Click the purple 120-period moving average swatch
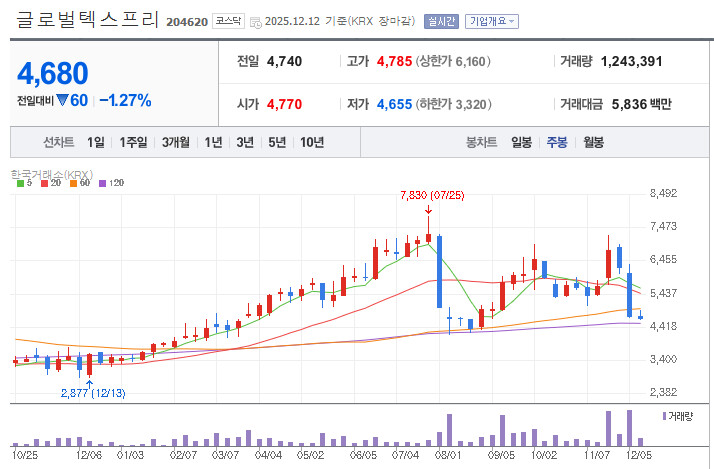The image size is (714, 469). tap(102, 184)
